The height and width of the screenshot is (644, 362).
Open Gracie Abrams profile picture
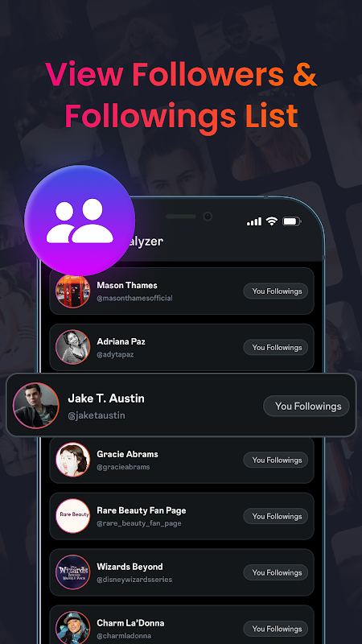pyautogui.click(x=72, y=460)
